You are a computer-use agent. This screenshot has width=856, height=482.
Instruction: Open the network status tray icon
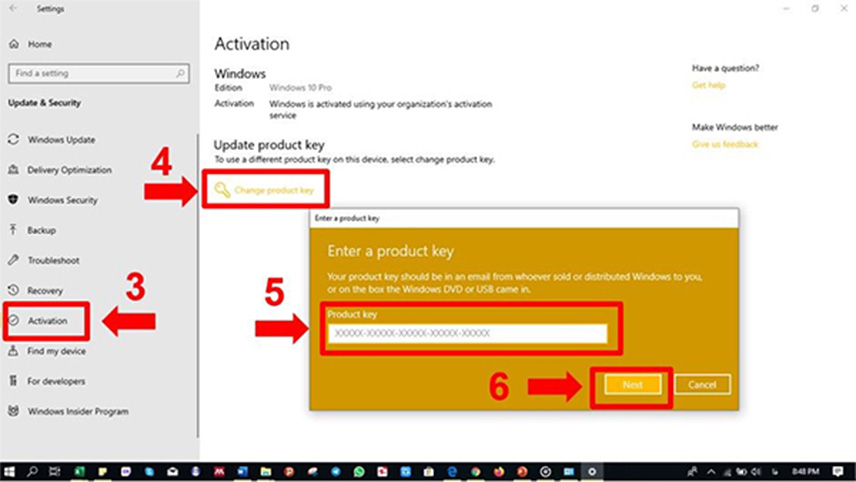click(x=728, y=472)
